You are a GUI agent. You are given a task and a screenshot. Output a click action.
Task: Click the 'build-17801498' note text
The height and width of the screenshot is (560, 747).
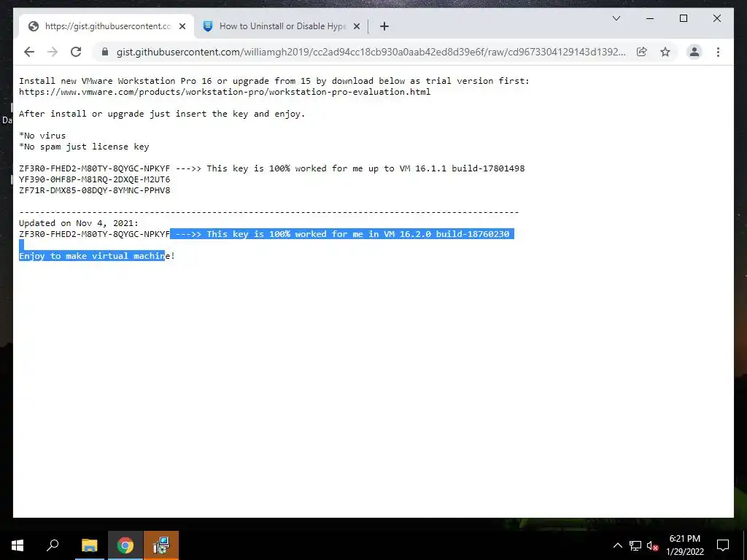pos(488,168)
